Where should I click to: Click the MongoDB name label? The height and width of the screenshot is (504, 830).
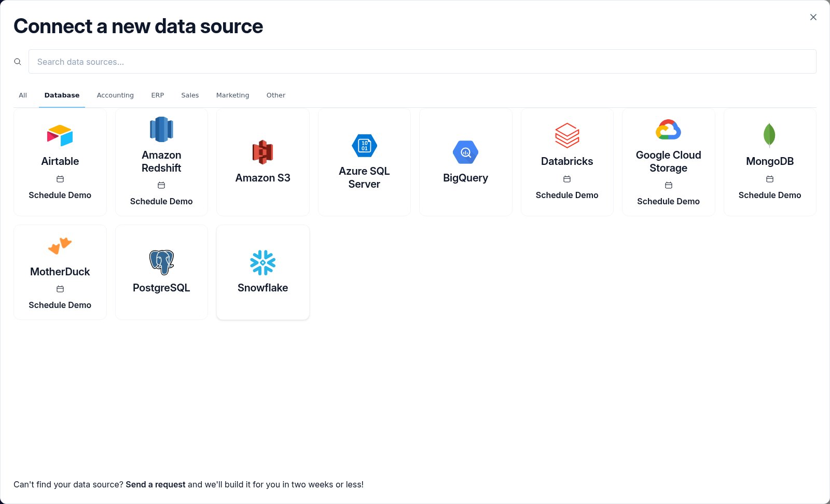click(x=770, y=161)
